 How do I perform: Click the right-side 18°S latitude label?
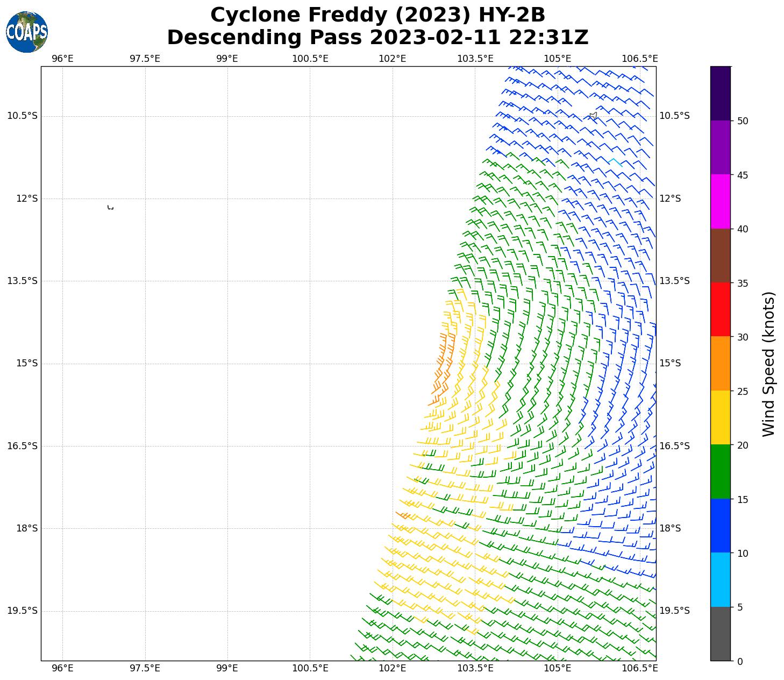pyautogui.click(x=670, y=528)
